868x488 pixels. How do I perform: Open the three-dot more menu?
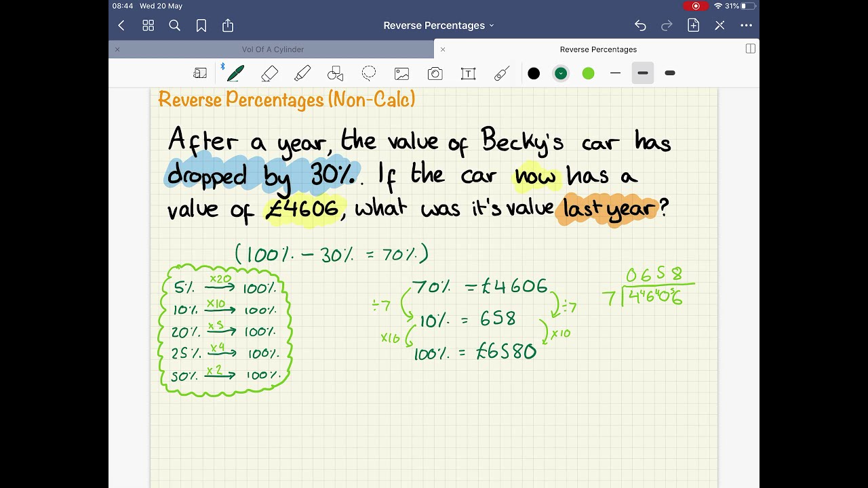tap(746, 26)
